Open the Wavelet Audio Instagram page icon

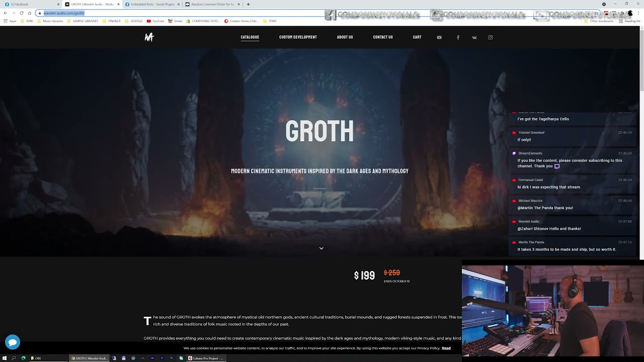(491, 37)
